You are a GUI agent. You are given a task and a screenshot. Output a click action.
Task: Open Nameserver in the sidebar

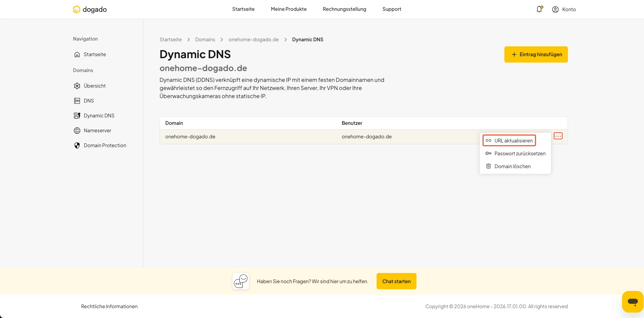(x=97, y=131)
